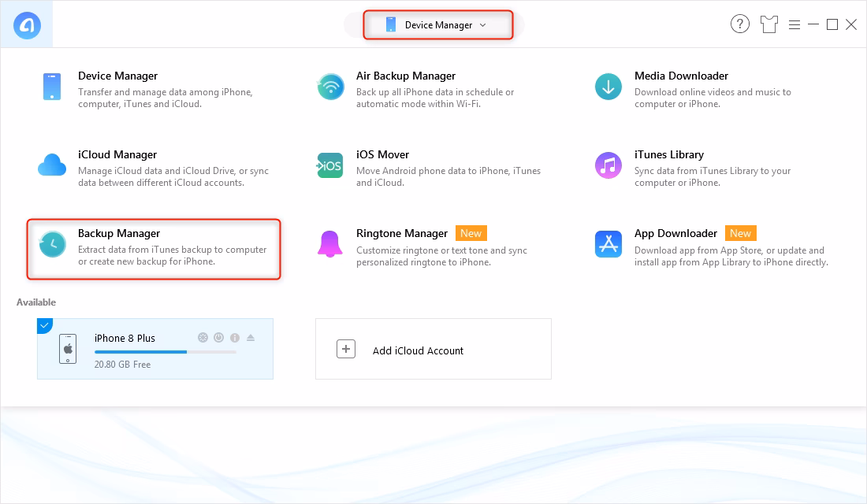Screen dimensions: 867x504
Task: Click the AnyTrans logo icon
Action: tap(27, 25)
